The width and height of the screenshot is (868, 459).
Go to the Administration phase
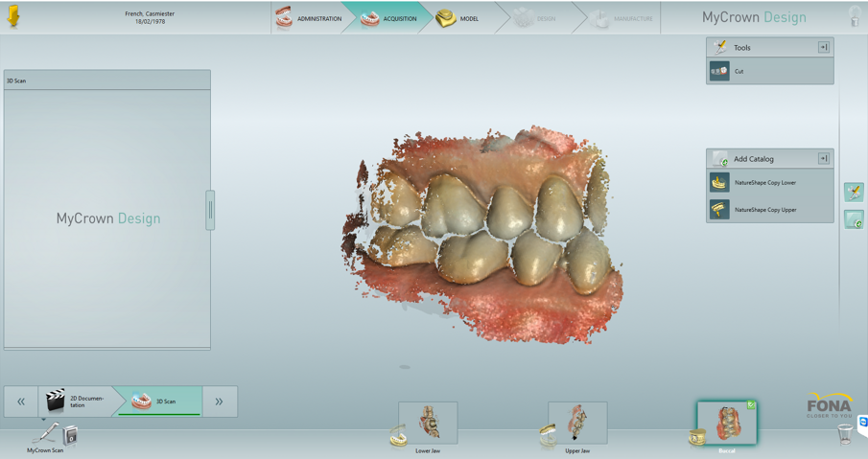[309, 18]
